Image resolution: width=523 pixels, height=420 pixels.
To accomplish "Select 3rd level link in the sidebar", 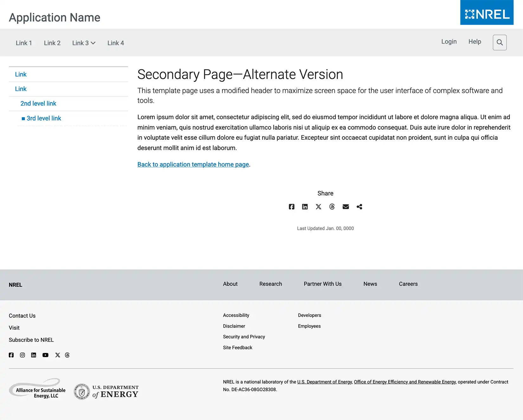I will point(44,118).
